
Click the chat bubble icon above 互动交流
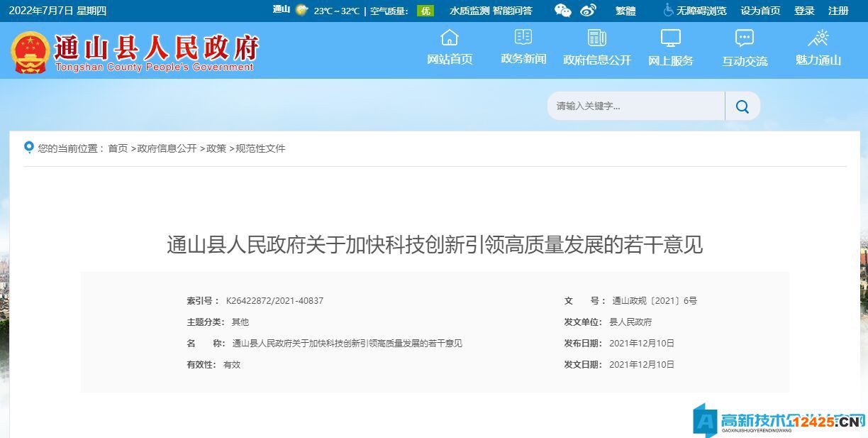pos(743,37)
